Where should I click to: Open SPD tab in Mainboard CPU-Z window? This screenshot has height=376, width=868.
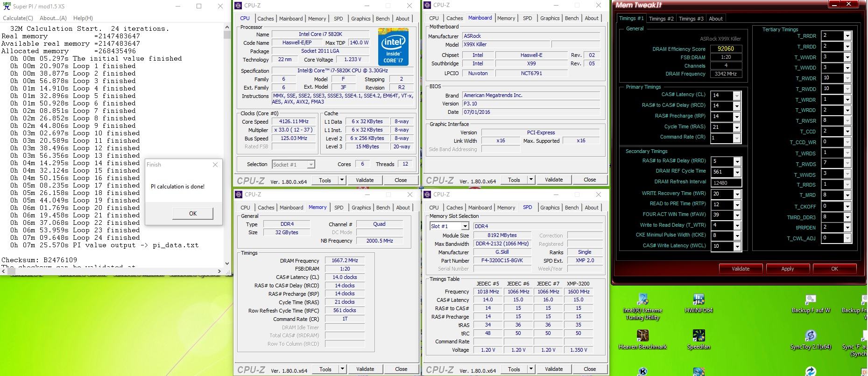[x=528, y=18]
